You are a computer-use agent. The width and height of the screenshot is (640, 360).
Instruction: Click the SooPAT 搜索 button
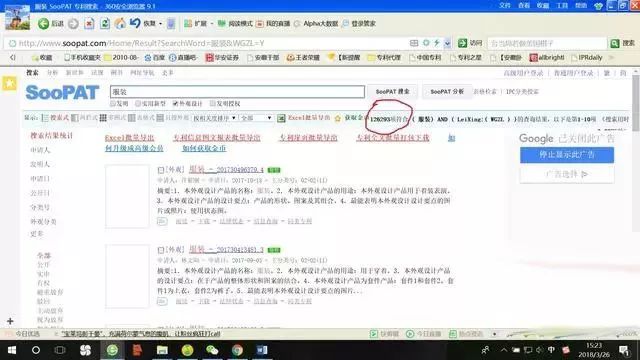[392, 91]
